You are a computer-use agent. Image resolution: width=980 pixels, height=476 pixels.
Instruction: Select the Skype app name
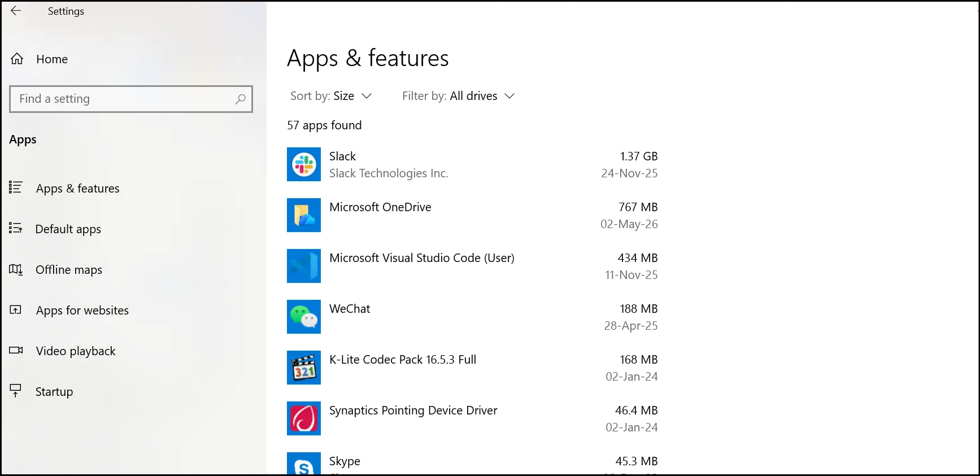tap(345, 461)
